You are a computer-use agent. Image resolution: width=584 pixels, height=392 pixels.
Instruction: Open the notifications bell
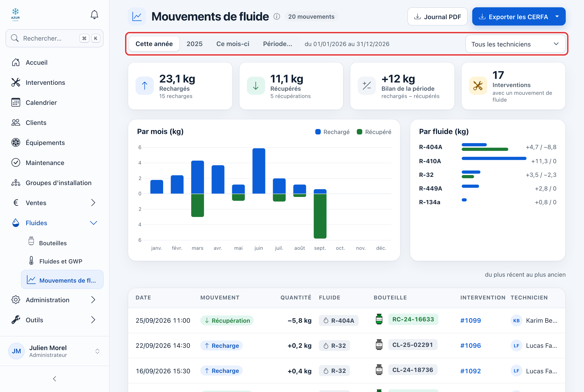click(94, 15)
